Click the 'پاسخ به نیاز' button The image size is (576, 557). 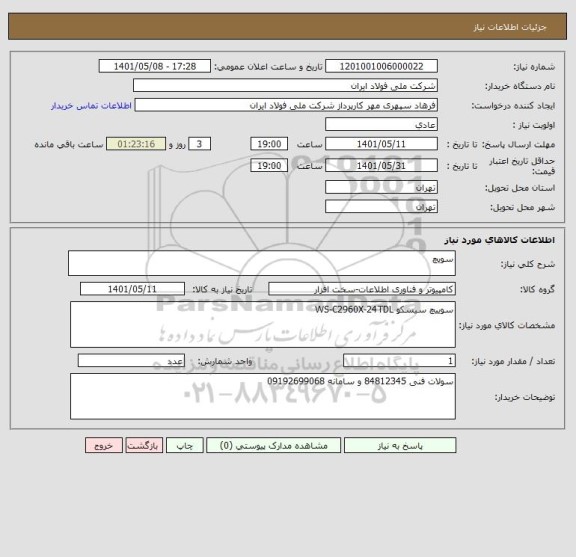pos(400,445)
